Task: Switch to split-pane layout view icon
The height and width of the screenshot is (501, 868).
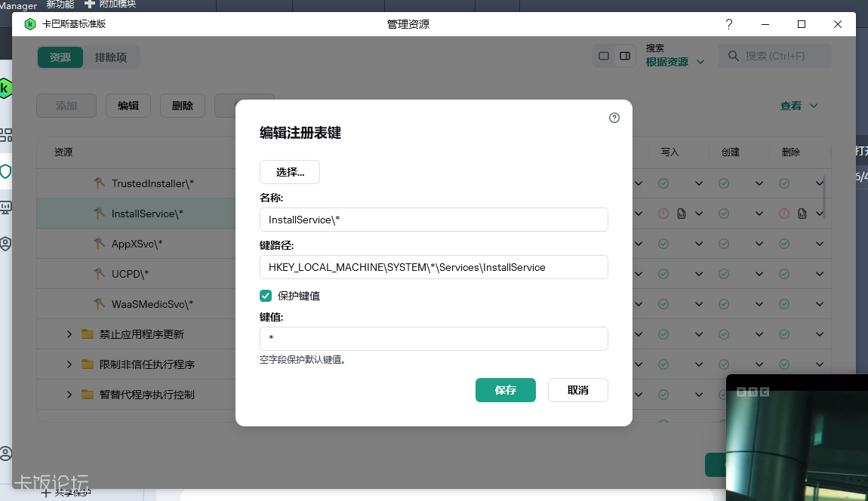Action: click(x=625, y=56)
